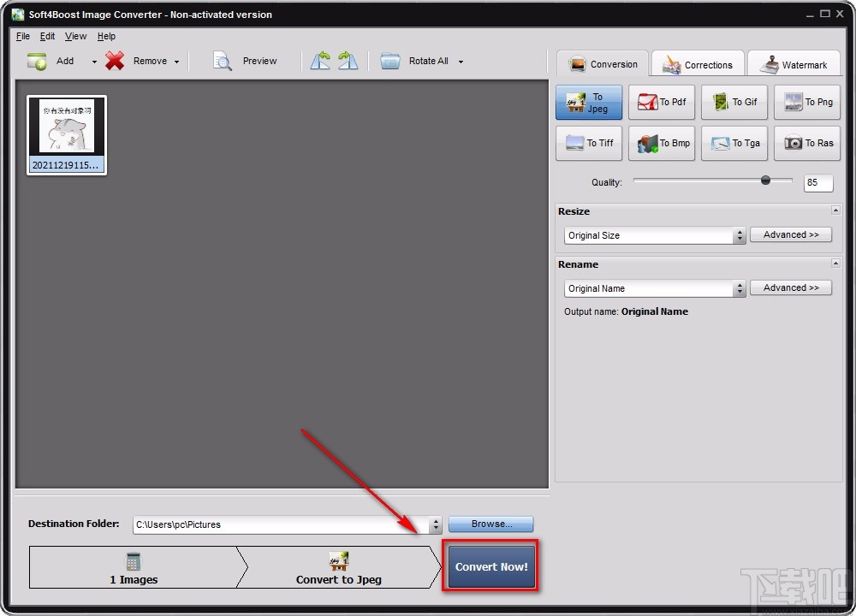Rotate image right with flip icon
This screenshot has width=856, height=616.
point(348,61)
